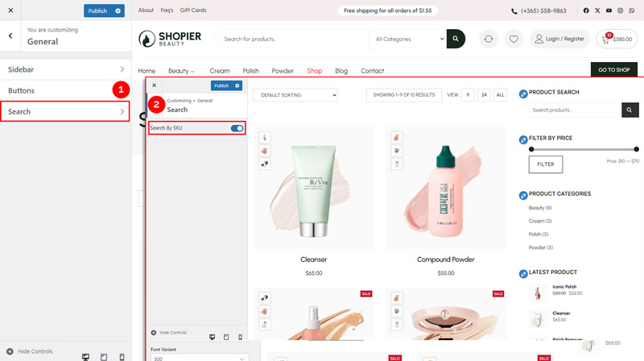Open the wishlist heart icon
Viewport: 644px width, 361px height.
coord(514,39)
